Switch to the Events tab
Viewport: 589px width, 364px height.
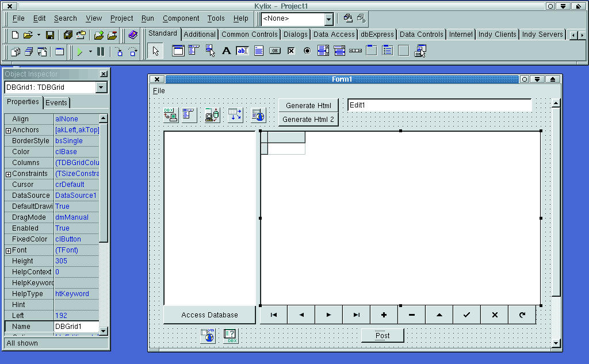pyautogui.click(x=56, y=102)
